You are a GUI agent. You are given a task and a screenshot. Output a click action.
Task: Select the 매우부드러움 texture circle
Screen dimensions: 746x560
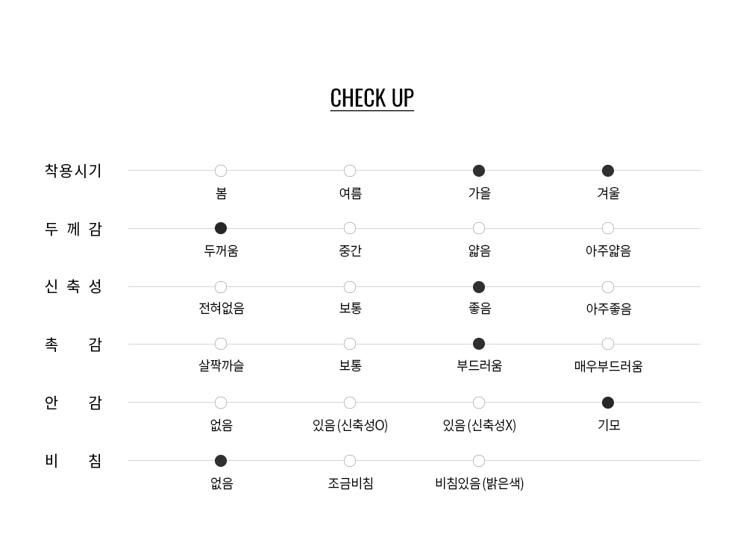point(608,344)
